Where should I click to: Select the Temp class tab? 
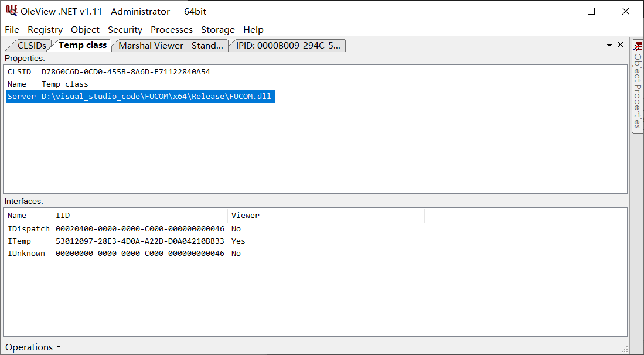pyautogui.click(x=83, y=45)
